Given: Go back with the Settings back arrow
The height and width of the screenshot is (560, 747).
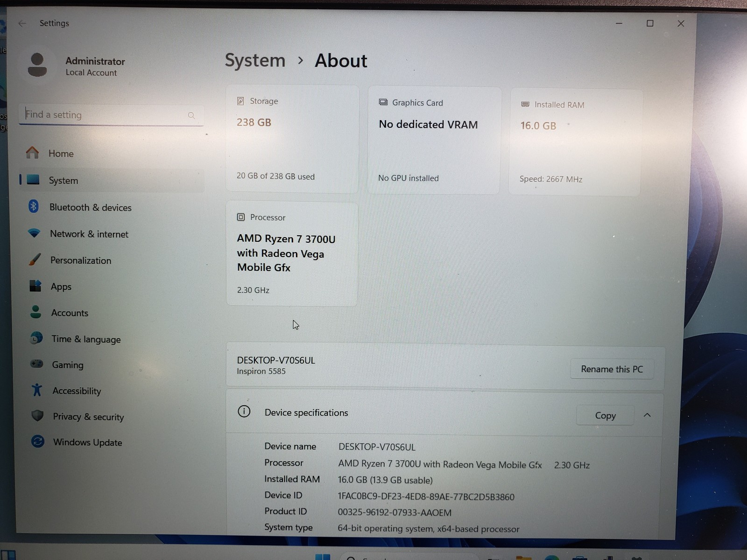Looking at the screenshot, I should click(x=22, y=23).
